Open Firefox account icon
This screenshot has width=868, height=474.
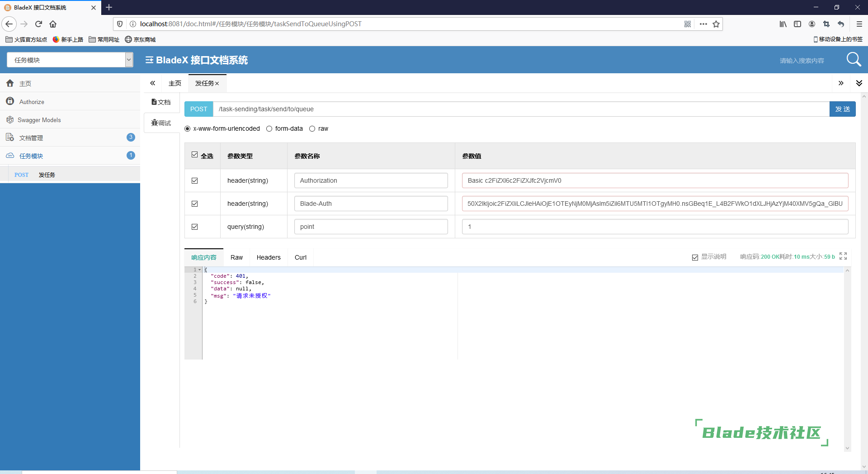tap(812, 24)
